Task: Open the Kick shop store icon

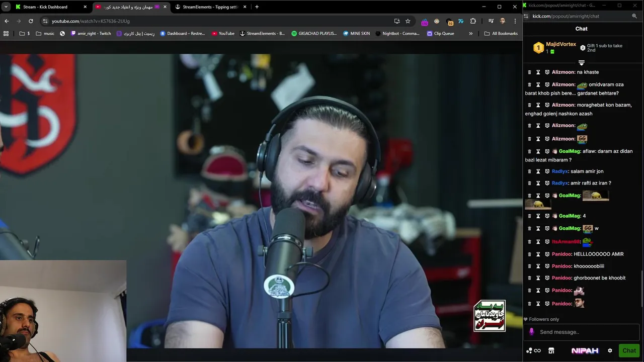Action: point(551,350)
